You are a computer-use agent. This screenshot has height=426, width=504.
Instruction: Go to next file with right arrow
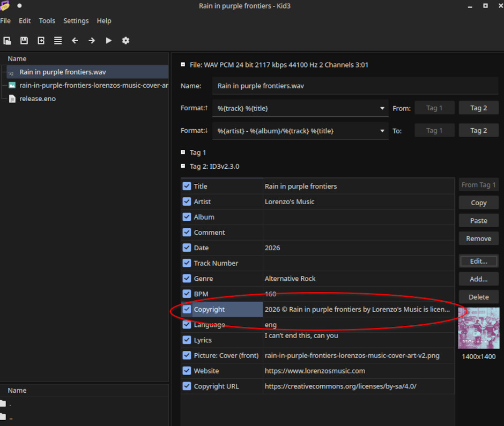pos(92,41)
